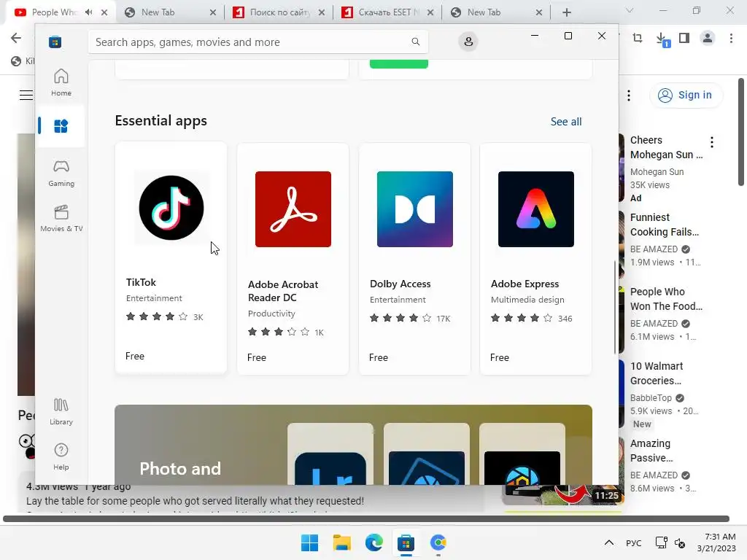The image size is (747, 560).
Task: Open Movies & TV section in Store
Action: [x=61, y=218]
